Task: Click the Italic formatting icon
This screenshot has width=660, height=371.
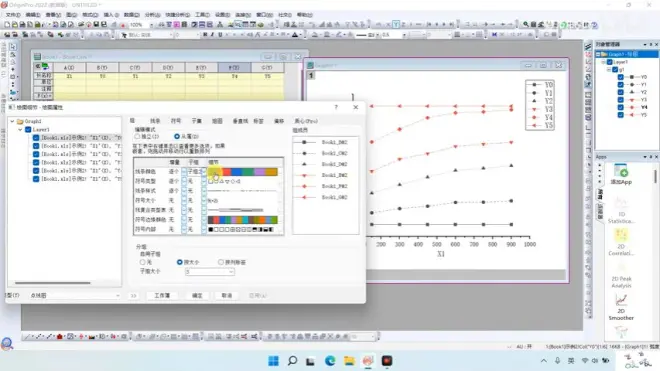Action: pos(212,35)
